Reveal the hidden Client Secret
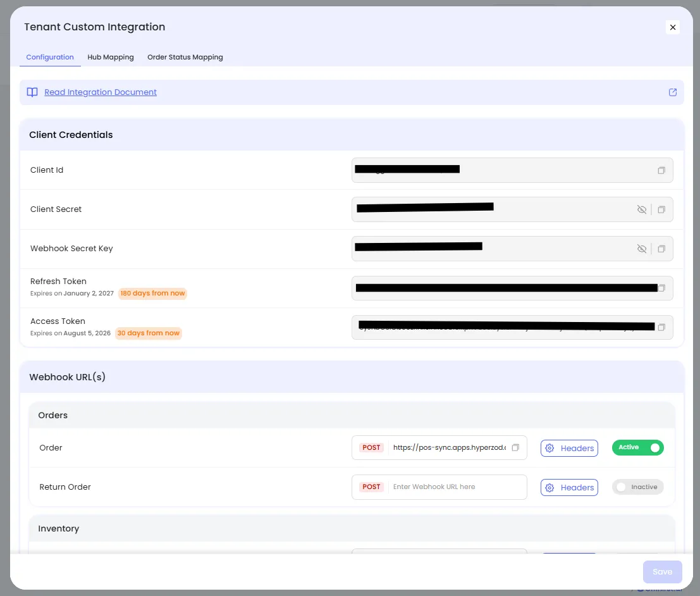Screen dimensions: 700x596 [642, 209]
